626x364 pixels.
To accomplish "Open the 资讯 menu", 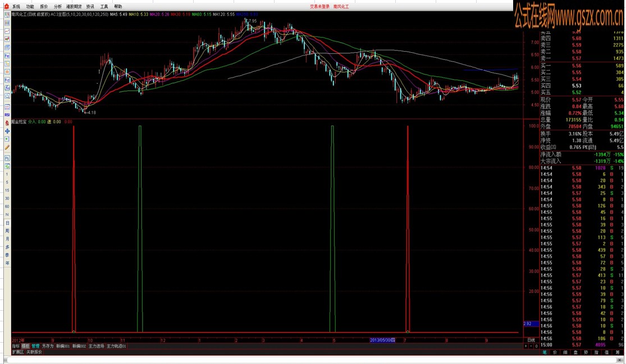I will pyautogui.click(x=90, y=6).
